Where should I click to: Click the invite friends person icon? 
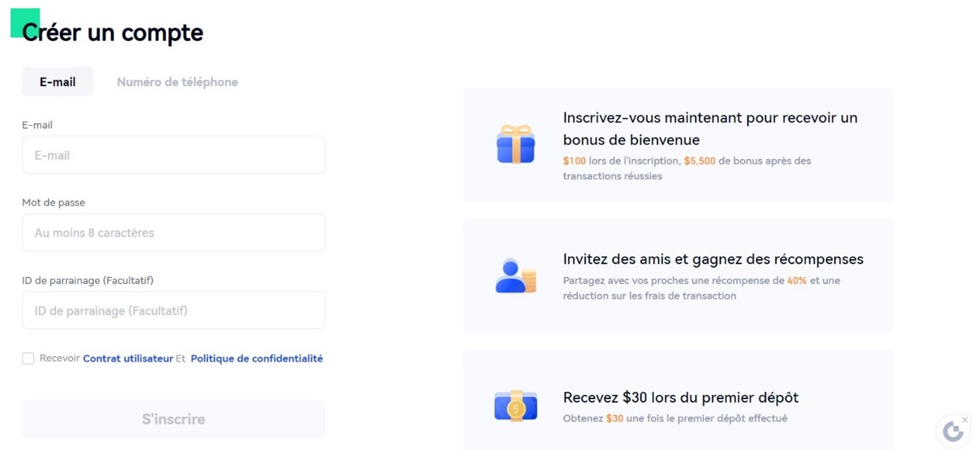tap(515, 276)
